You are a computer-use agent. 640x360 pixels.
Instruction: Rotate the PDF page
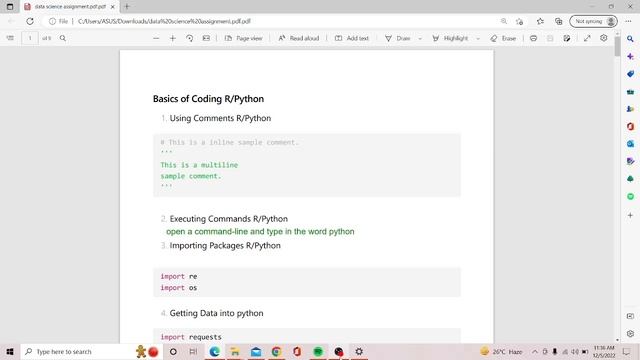pyautogui.click(x=189, y=38)
